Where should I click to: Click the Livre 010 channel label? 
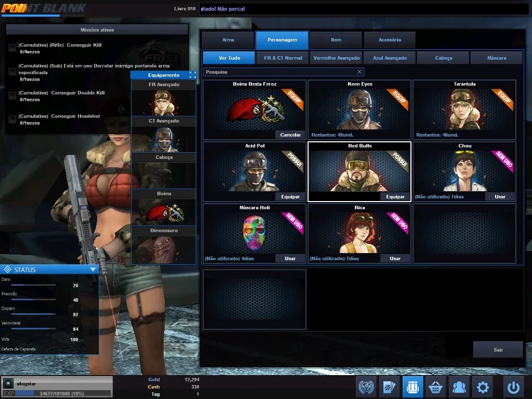pyautogui.click(x=184, y=8)
